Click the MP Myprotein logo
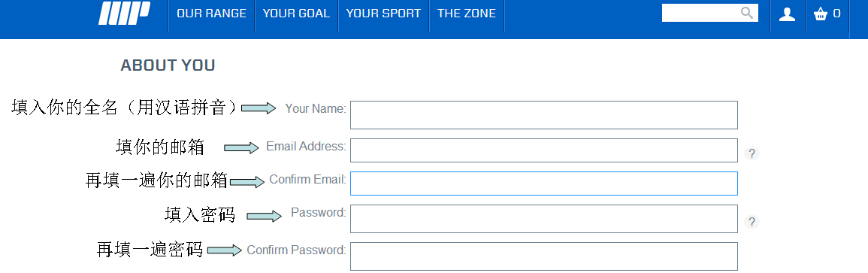This screenshot has width=868, height=273. tap(125, 14)
